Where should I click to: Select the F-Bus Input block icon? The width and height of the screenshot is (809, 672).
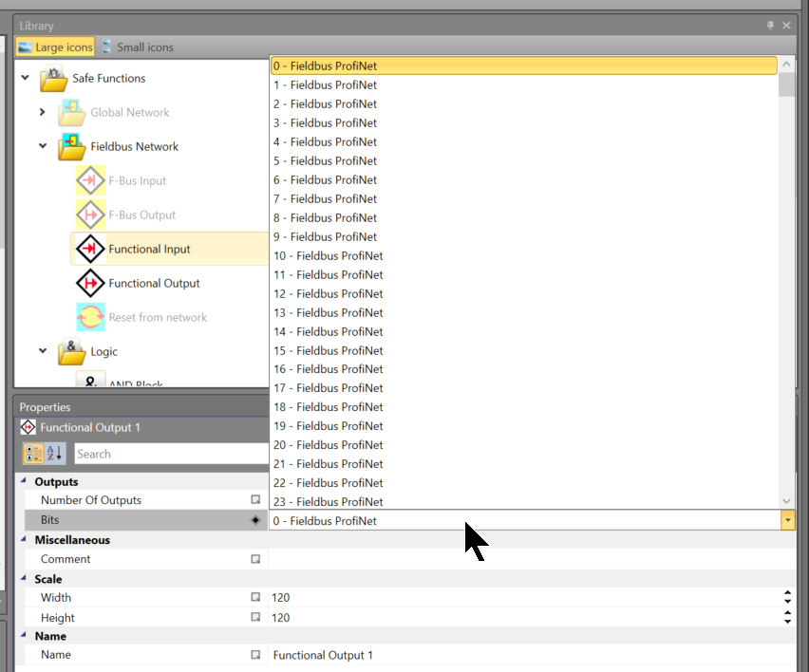click(91, 180)
